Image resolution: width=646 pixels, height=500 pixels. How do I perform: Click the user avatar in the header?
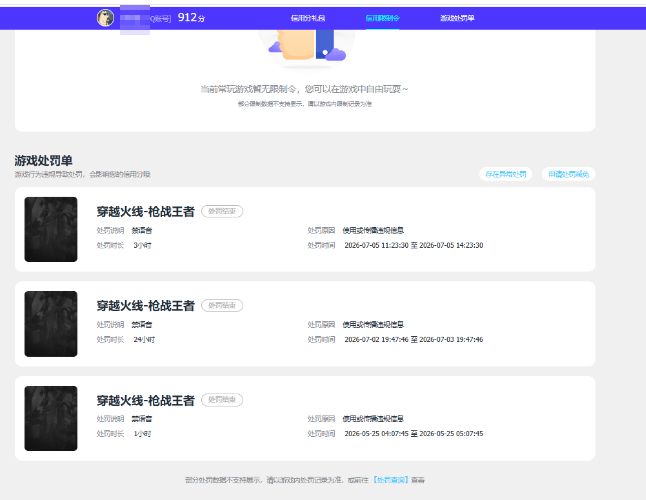pyautogui.click(x=105, y=18)
